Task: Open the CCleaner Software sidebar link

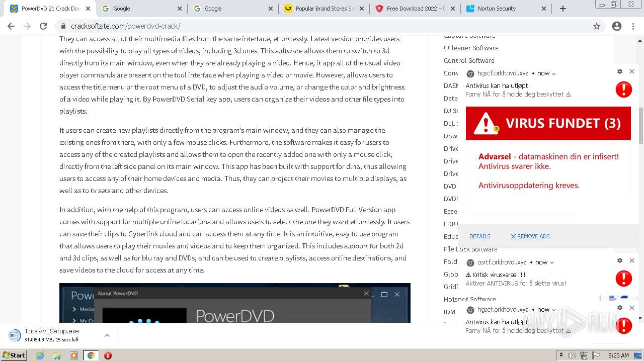Action: pyautogui.click(x=471, y=48)
